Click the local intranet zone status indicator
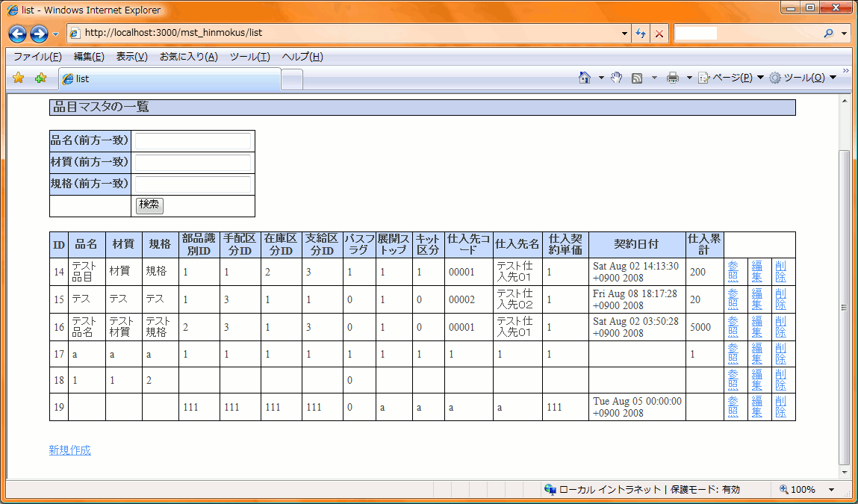Viewport: 858px width, 504px height. point(641,489)
